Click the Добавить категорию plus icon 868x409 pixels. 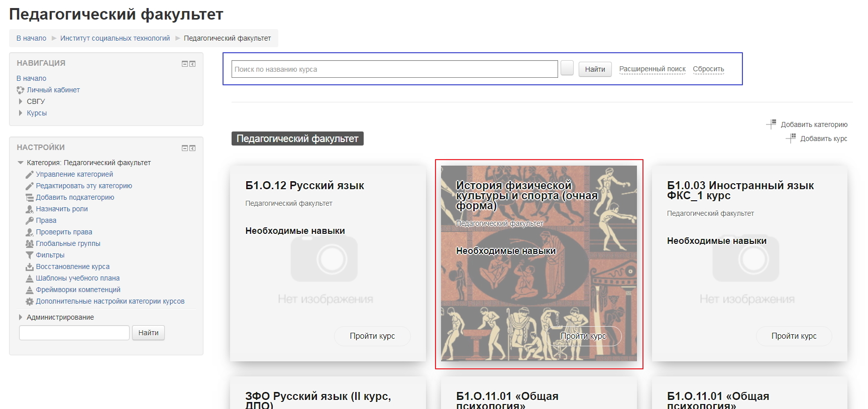(771, 124)
